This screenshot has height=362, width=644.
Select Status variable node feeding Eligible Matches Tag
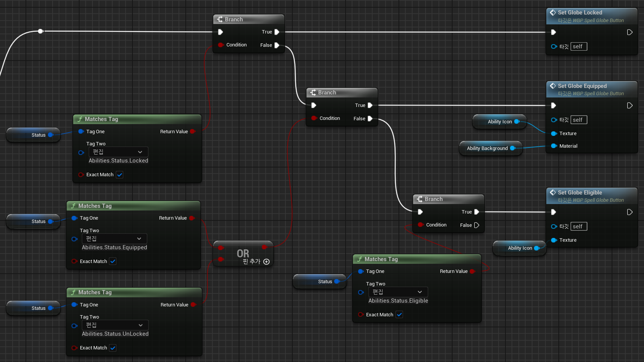(x=320, y=282)
